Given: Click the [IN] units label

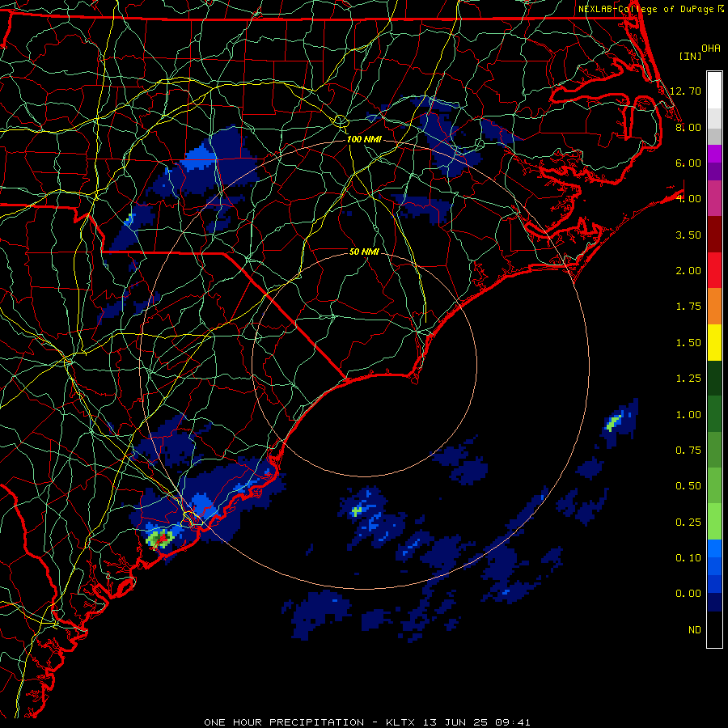Looking at the screenshot, I should (690, 56).
